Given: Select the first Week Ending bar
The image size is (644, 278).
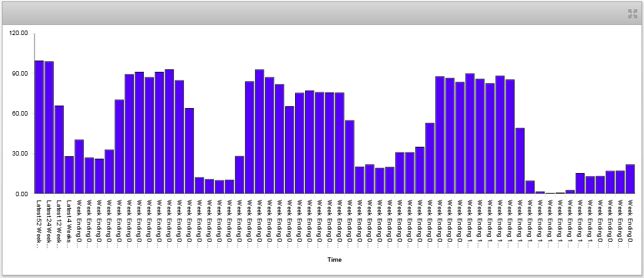Looking at the screenshot, I should coord(79,166).
